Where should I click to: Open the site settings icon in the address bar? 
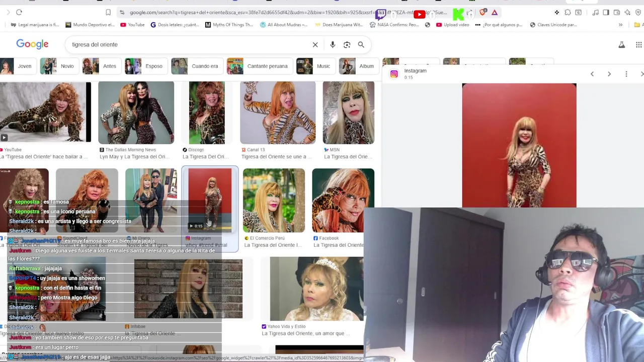coord(122,12)
